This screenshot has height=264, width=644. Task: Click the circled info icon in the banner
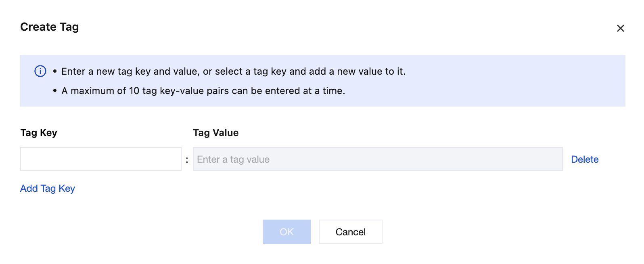(x=40, y=71)
